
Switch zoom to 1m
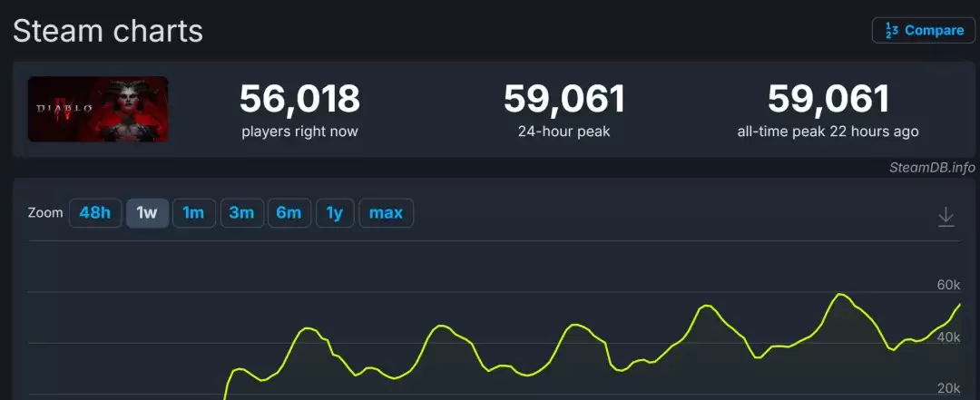click(x=194, y=213)
